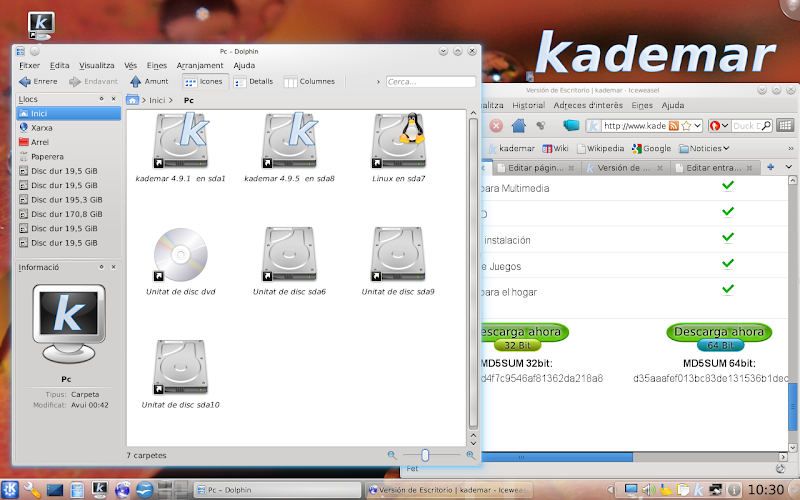Toggle bookmark star in Iceweasel address bar
The width and height of the screenshot is (800, 500).
686,126
